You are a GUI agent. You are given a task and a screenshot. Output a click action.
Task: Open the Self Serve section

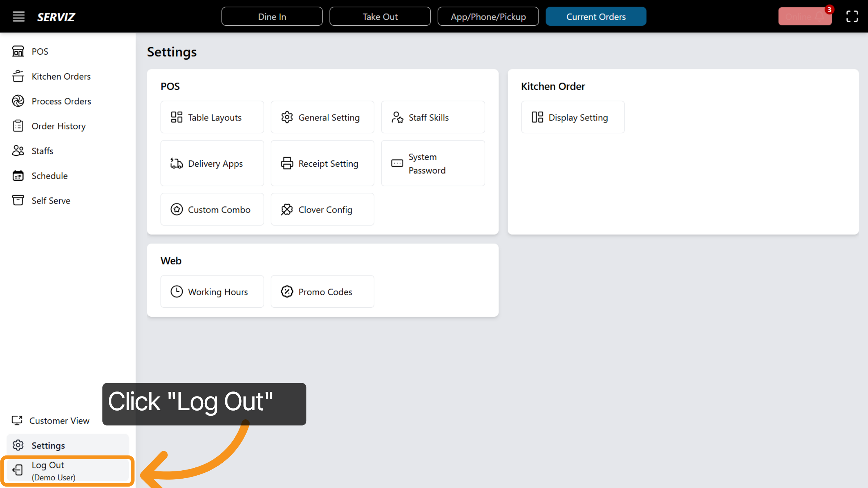coord(51,200)
